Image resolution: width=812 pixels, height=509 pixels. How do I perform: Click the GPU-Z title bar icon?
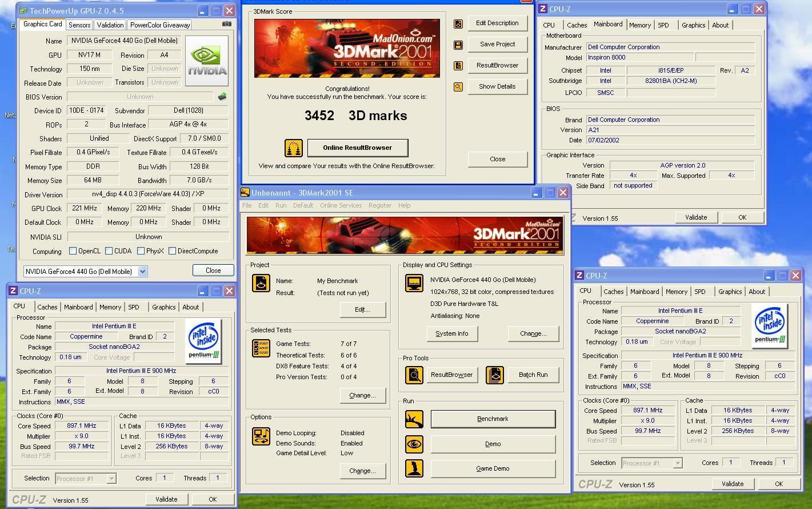22,10
